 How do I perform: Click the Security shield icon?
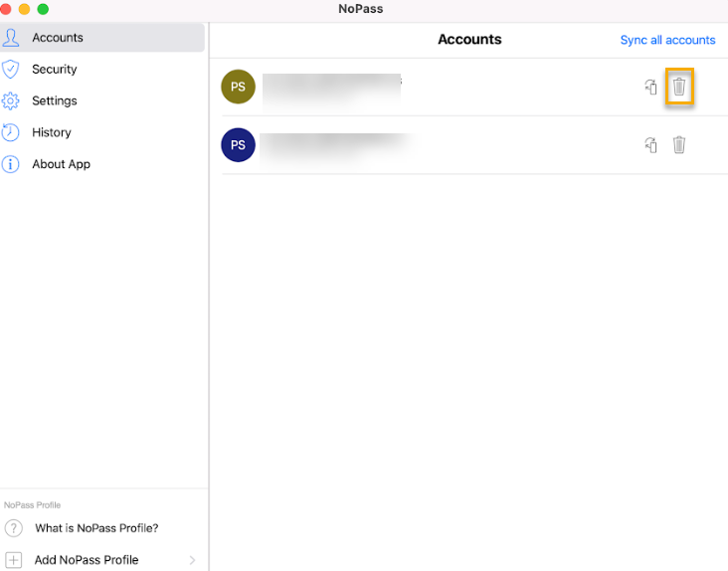11,70
